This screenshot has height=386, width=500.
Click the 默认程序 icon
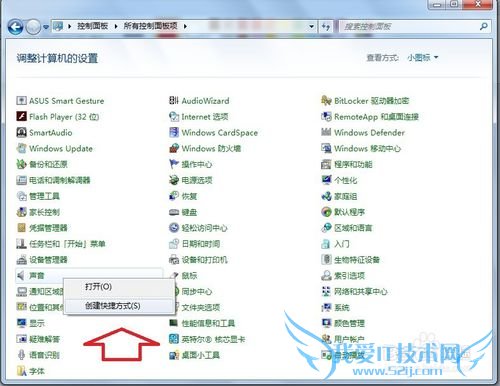pos(326,212)
